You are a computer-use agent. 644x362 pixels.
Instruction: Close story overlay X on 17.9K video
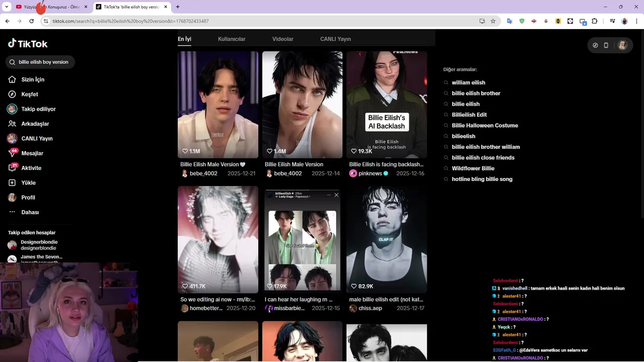point(337,195)
